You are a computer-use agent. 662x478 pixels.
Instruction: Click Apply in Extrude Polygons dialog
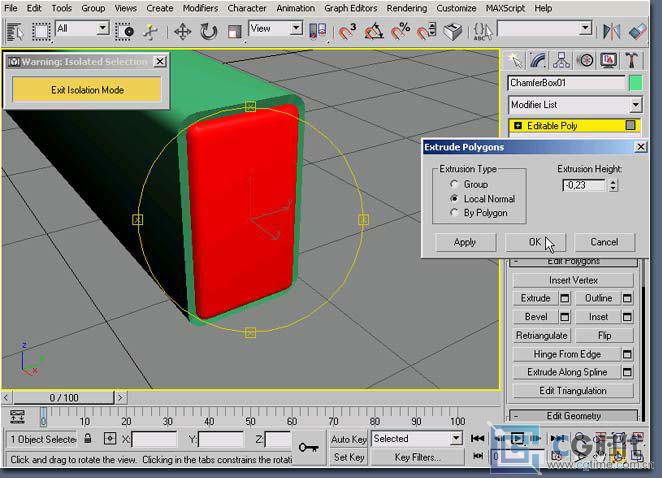[465, 242]
